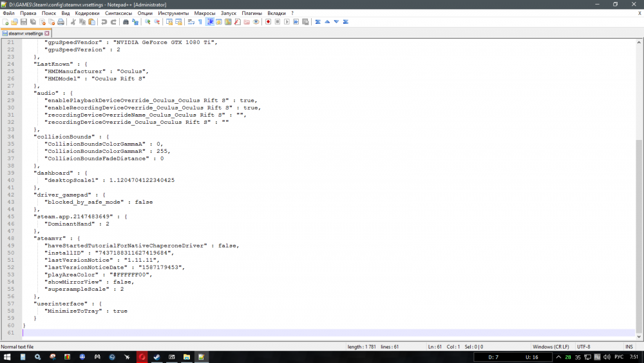Paste from clipboard toolbar icon
The height and width of the screenshot is (363, 644).
tap(91, 22)
